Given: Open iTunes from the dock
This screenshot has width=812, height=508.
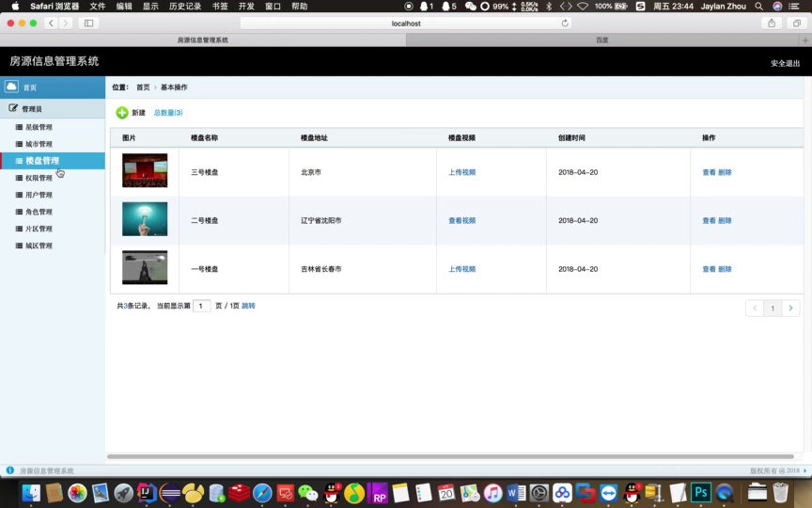Looking at the screenshot, I should (493, 492).
